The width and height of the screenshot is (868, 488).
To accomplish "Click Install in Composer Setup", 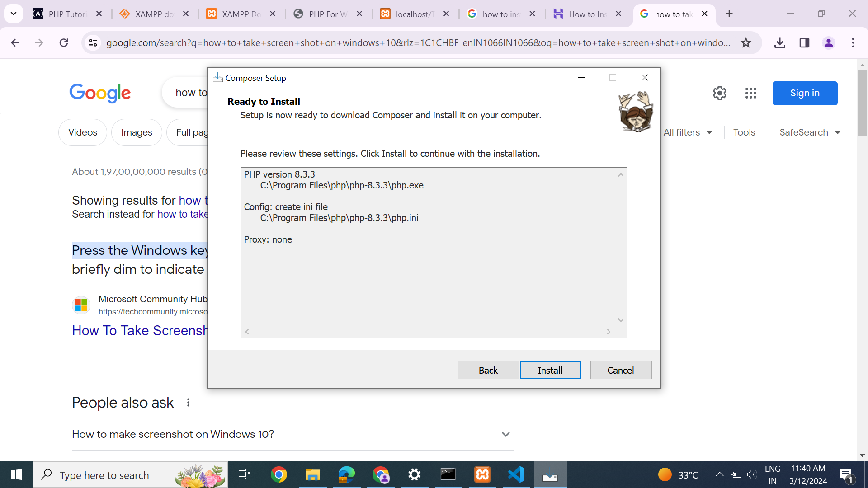I will (x=550, y=370).
